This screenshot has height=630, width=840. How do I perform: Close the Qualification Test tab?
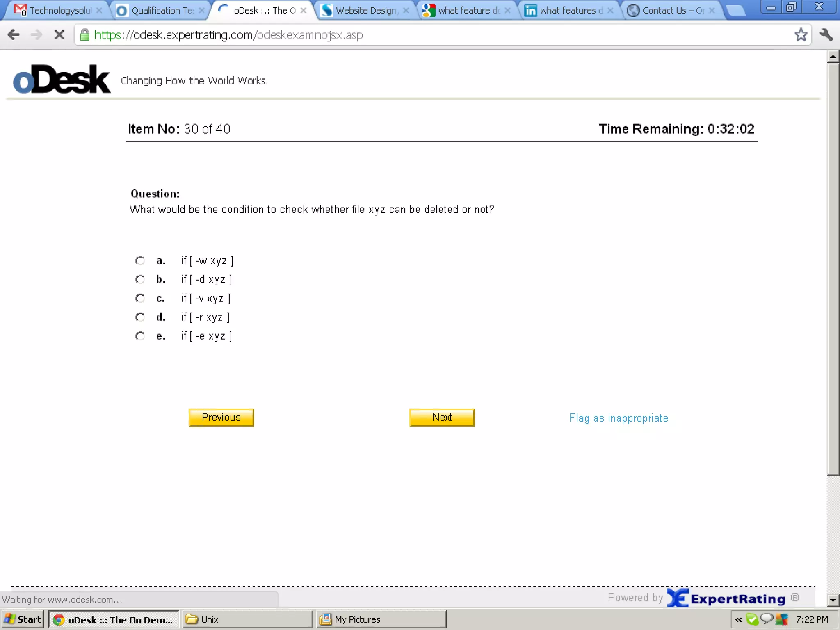pyautogui.click(x=201, y=11)
